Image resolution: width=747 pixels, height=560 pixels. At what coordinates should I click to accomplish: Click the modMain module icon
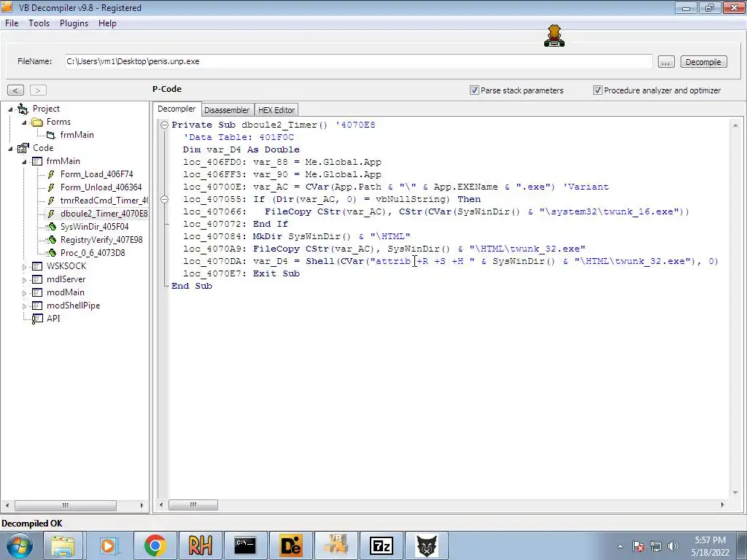37,292
